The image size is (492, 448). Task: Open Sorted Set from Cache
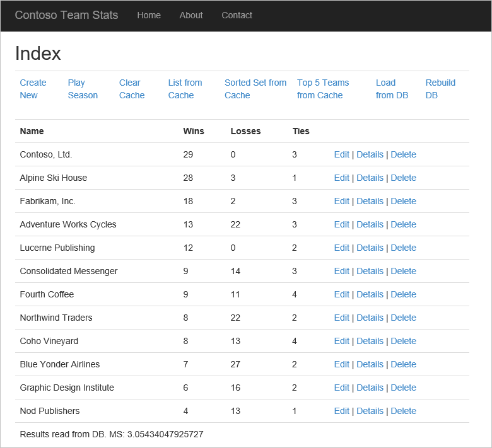pyautogui.click(x=255, y=89)
